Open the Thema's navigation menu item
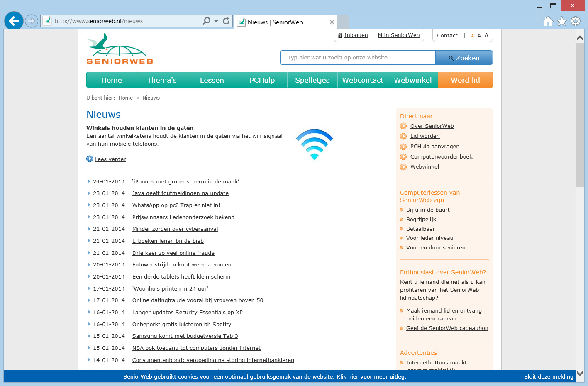Viewport: 588px width, 386px height. click(x=162, y=80)
